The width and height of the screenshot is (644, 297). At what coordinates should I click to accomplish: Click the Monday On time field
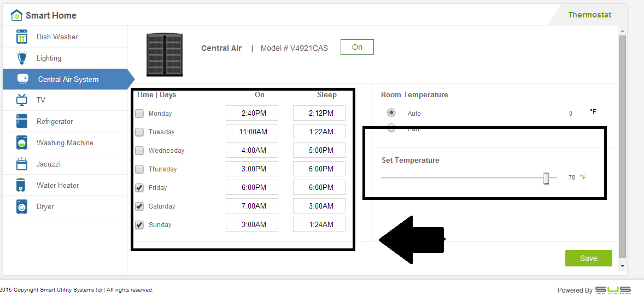pyautogui.click(x=252, y=113)
